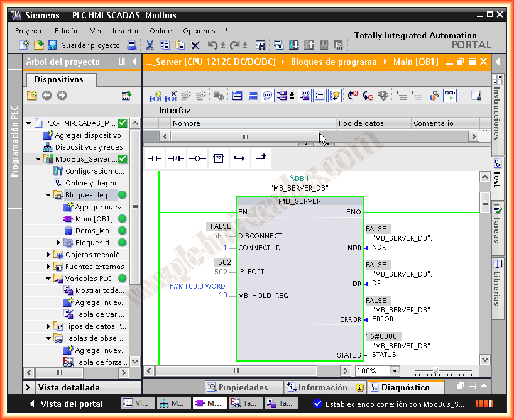
Task: Open the Insertar menu
Action: tap(126, 31)
